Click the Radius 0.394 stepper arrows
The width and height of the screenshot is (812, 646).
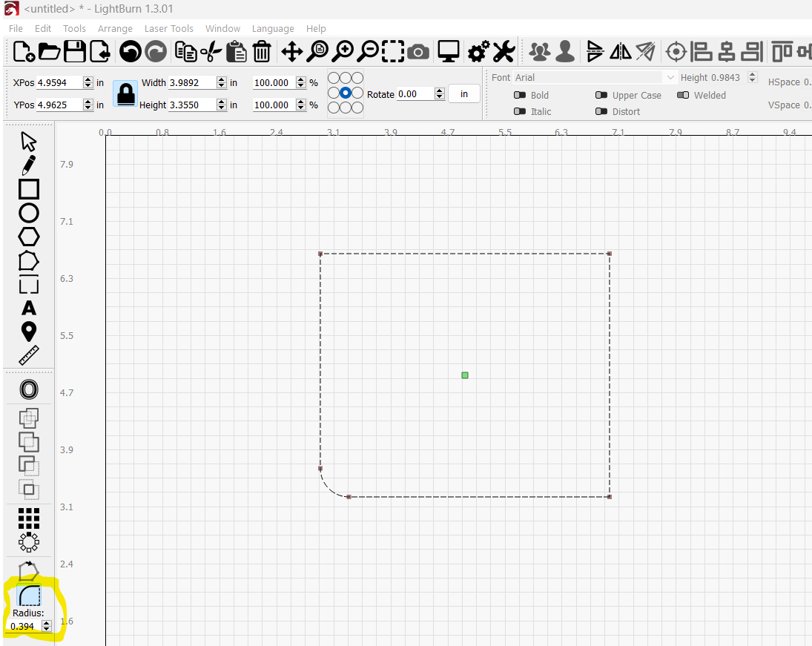pyautogui.click(x=47, y=626)
